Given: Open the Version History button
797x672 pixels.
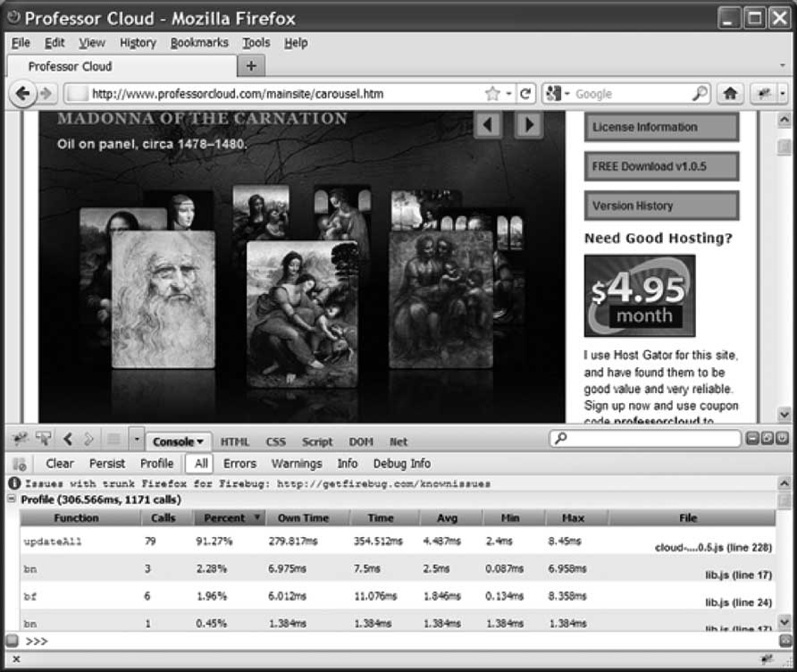Looking at the screenshot, I should pos(662,206).
